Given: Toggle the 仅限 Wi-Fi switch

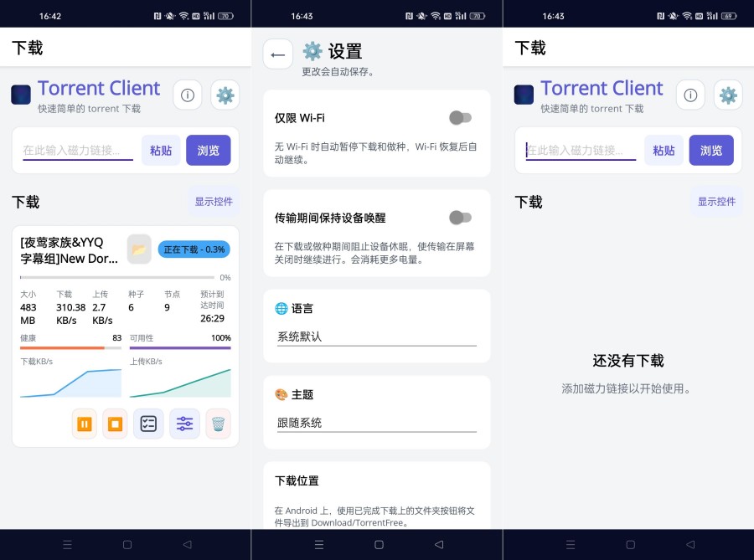Looking at the screenshot, I should tap(460, 118).
